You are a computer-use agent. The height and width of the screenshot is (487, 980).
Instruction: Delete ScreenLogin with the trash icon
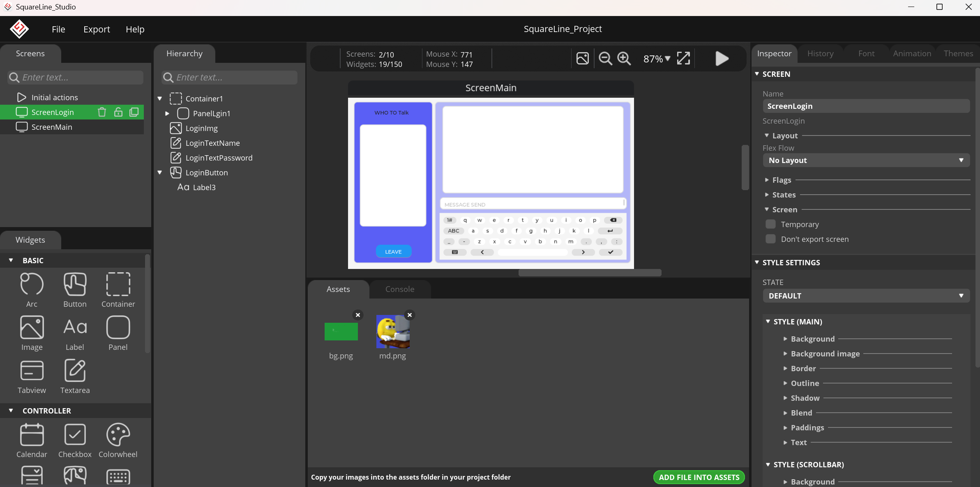pos(102,112)
